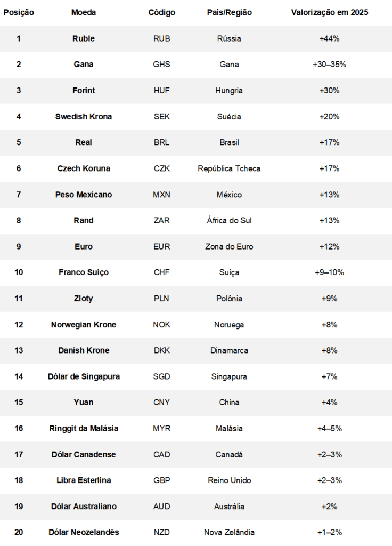Select the Libra Esterlina cell

84,480
